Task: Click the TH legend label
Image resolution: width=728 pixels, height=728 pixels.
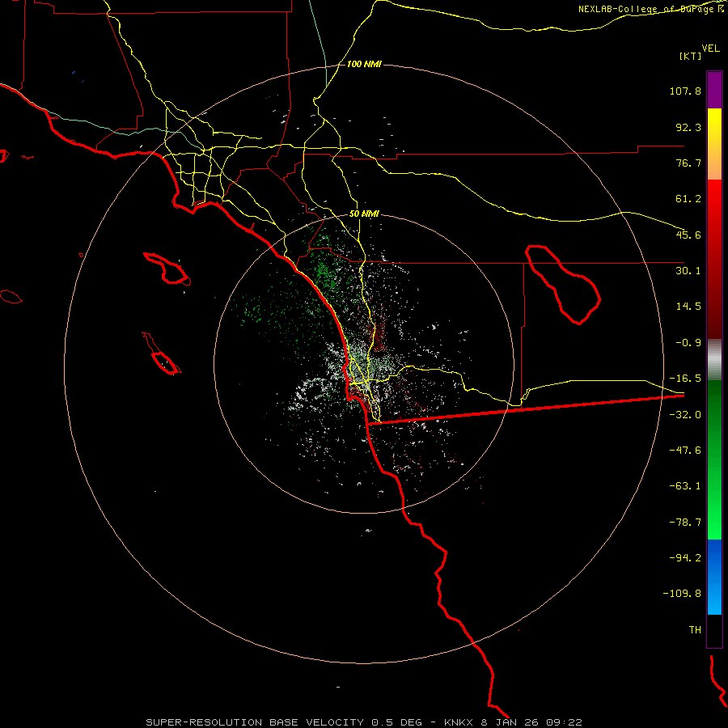Action: tap(695, 630)
